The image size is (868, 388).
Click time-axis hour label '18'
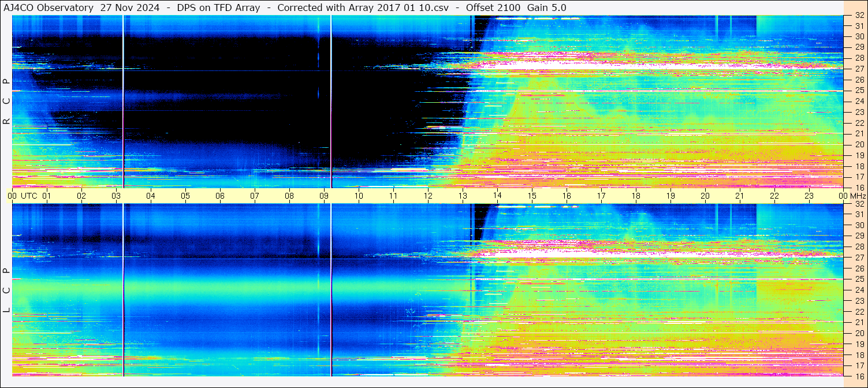(x=636, y=196)
